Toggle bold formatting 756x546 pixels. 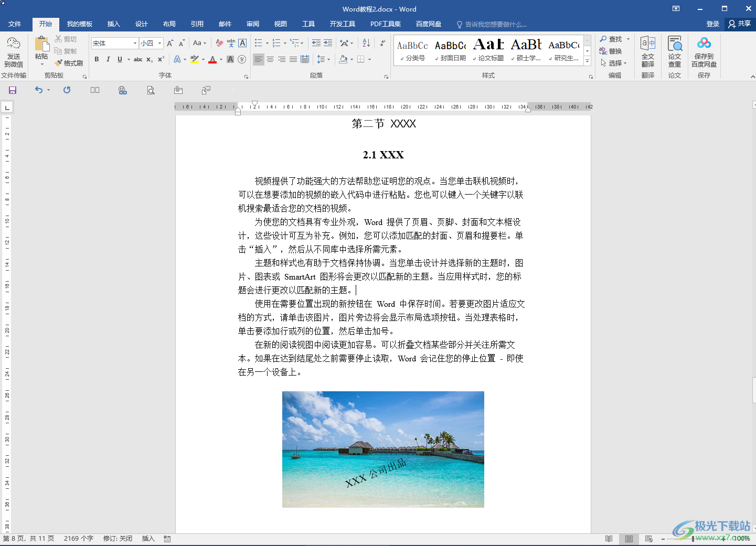97,59
